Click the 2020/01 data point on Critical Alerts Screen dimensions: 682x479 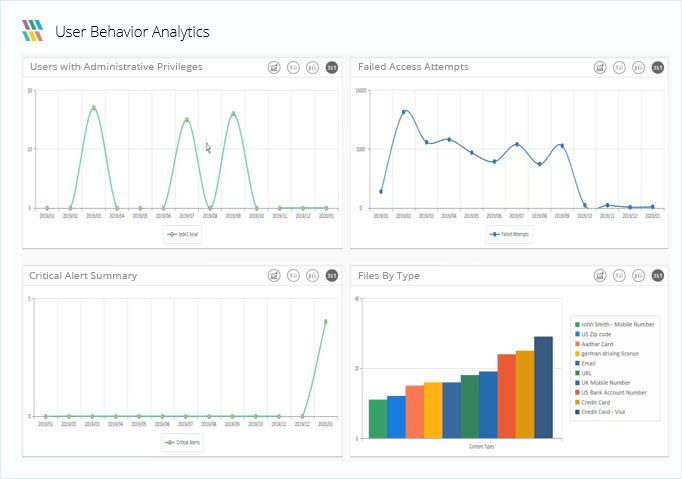(326, 322)
